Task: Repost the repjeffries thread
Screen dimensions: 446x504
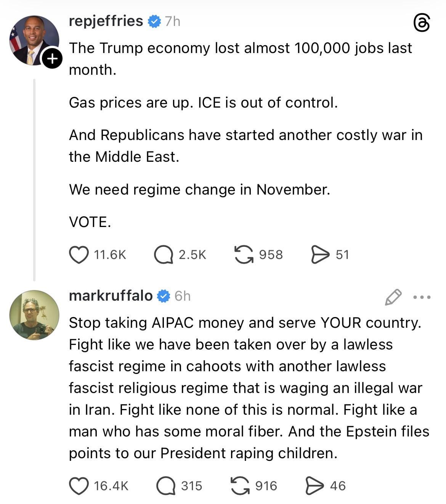Action: pyautogui.click(x=244, y=254)
